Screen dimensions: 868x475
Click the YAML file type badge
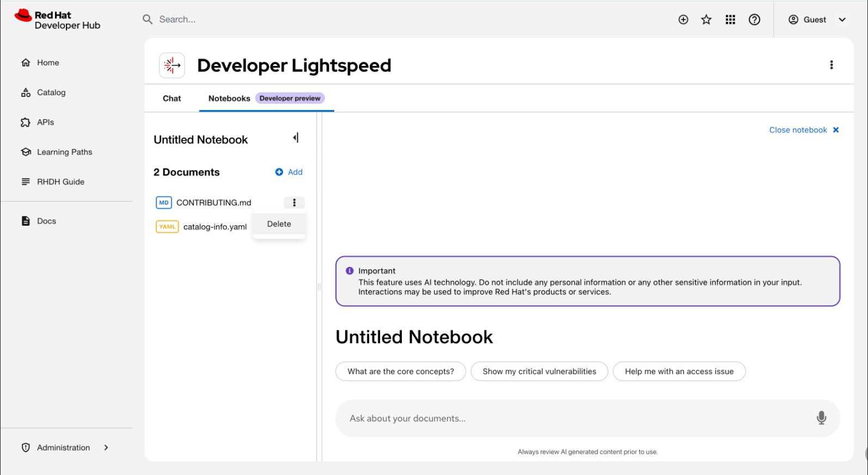point(167,226)
